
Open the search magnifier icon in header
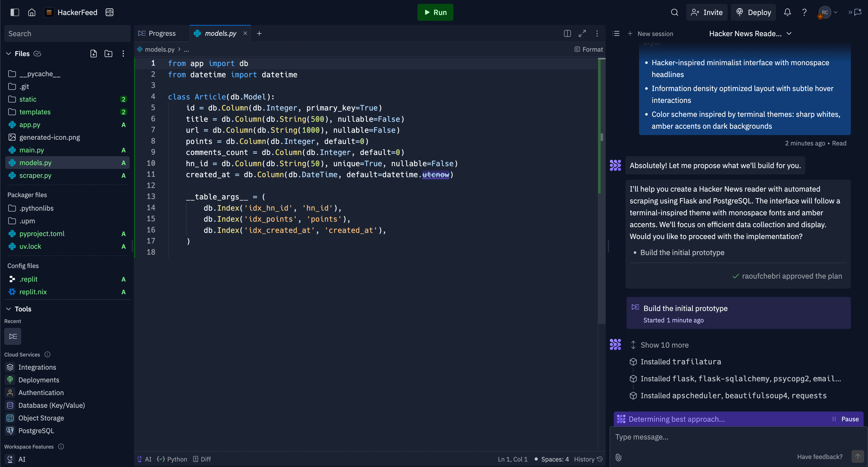[674, 12]
